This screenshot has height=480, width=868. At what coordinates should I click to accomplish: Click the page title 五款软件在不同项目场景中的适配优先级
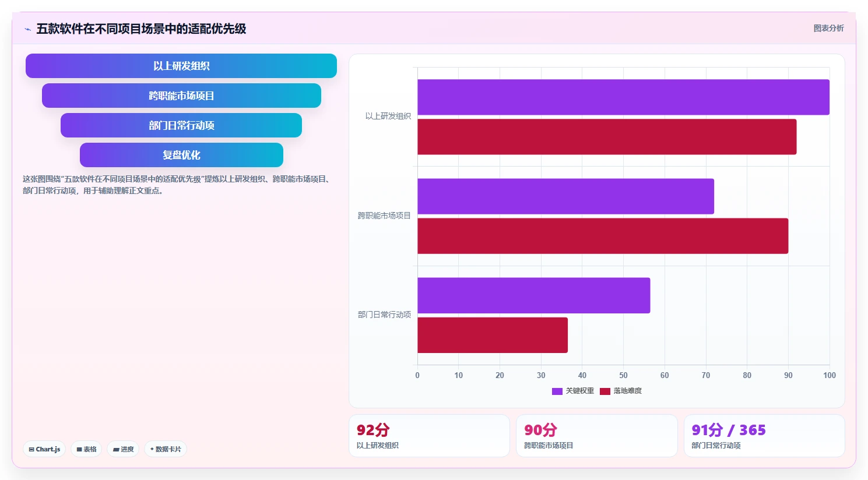point(141,29)
